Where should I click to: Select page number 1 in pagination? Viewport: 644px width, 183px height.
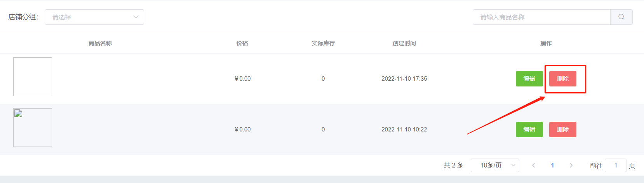pos(552,165)
